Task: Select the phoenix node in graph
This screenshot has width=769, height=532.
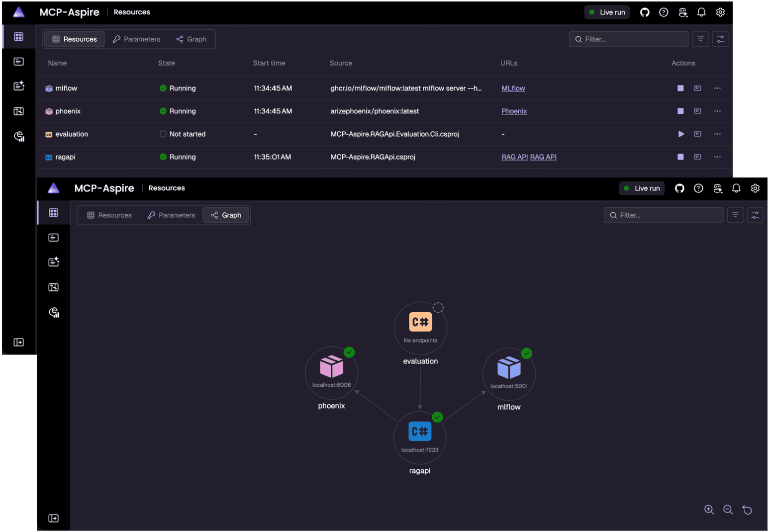Action: click(x=332, y=372)
